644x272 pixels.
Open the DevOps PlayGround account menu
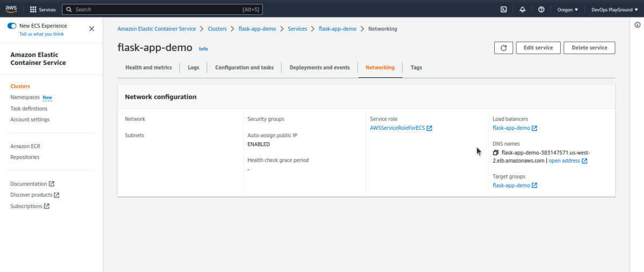tap(614, 10)
